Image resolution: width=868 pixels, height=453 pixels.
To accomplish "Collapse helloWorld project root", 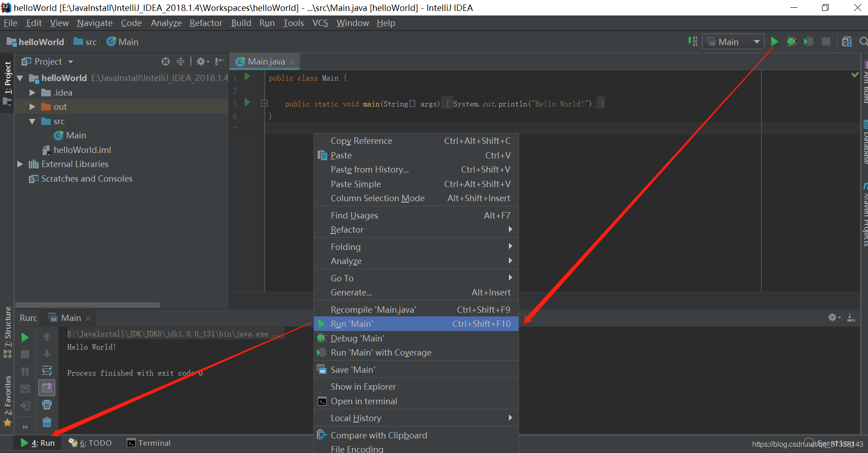I will click(x=20, y=78).
